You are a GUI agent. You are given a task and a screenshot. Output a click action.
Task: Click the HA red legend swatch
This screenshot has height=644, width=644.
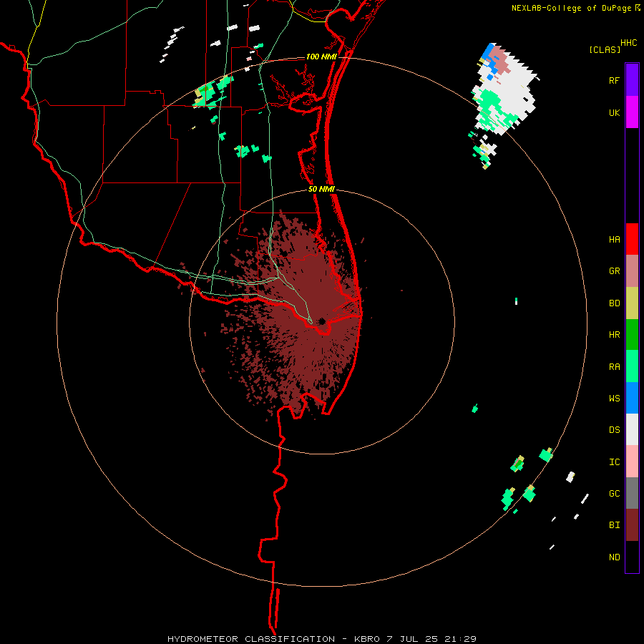632,239
